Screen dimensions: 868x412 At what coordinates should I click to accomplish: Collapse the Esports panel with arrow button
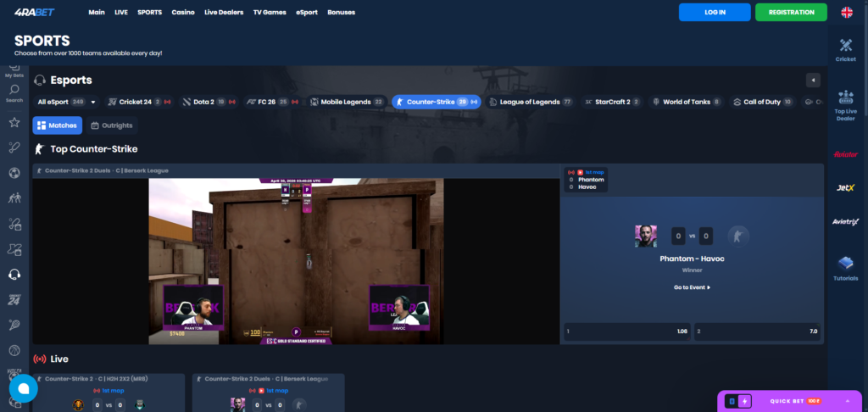pyautogui.click(x=813, y=81)
